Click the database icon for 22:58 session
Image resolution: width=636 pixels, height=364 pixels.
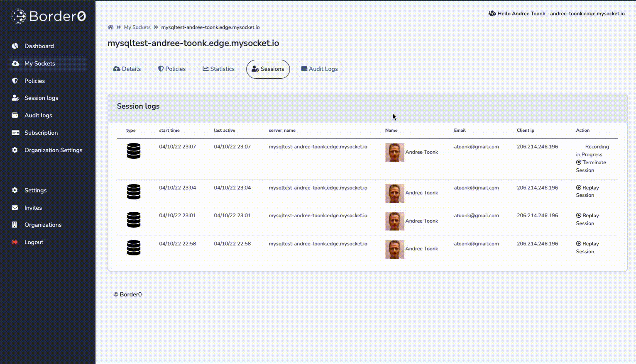(134, 248)
